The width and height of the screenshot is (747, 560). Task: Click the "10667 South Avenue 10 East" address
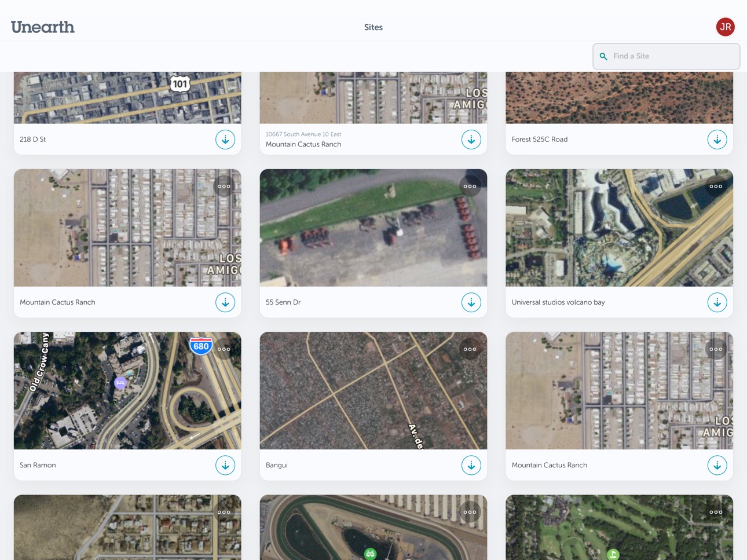click(303, 134)
